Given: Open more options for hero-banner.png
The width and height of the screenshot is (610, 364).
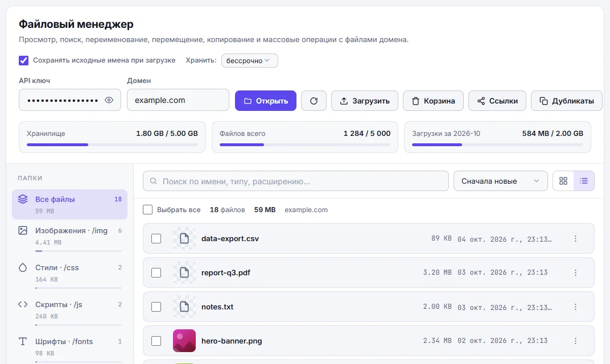Looking at the screenshot, I should click(x=575, y=341).
